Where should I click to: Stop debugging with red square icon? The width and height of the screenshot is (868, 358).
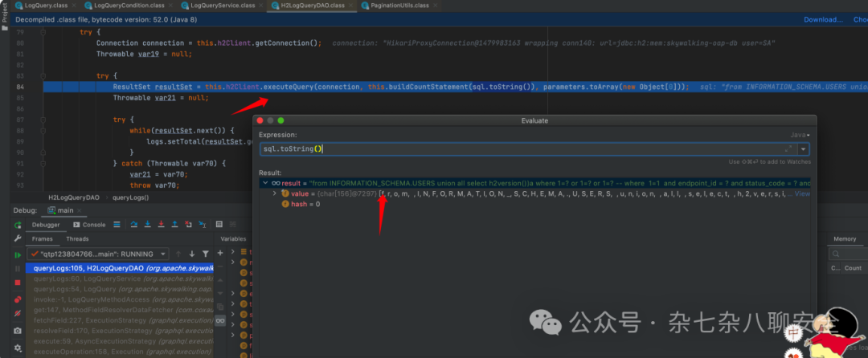pos(18,283)
